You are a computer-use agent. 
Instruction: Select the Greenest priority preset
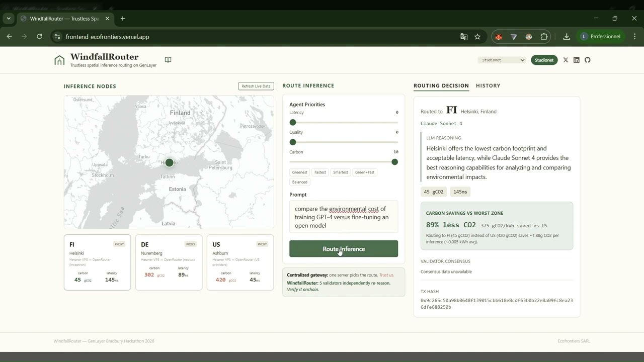point(299,172)
